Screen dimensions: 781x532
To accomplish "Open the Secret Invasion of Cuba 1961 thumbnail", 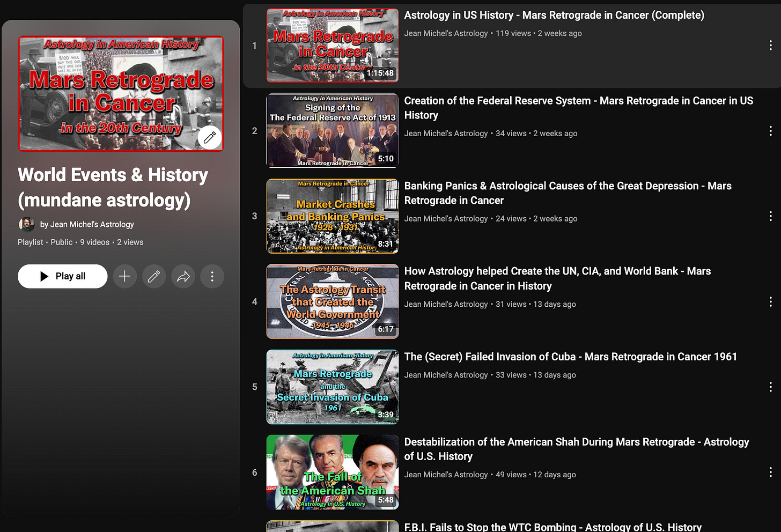I will [x=333, y=387].
